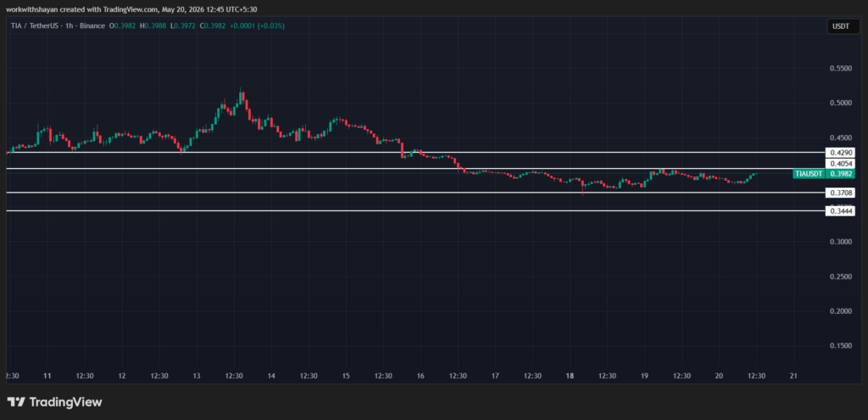Click the open value O0.3982
The width and height of the screenshot is (868, 420).
121,25
